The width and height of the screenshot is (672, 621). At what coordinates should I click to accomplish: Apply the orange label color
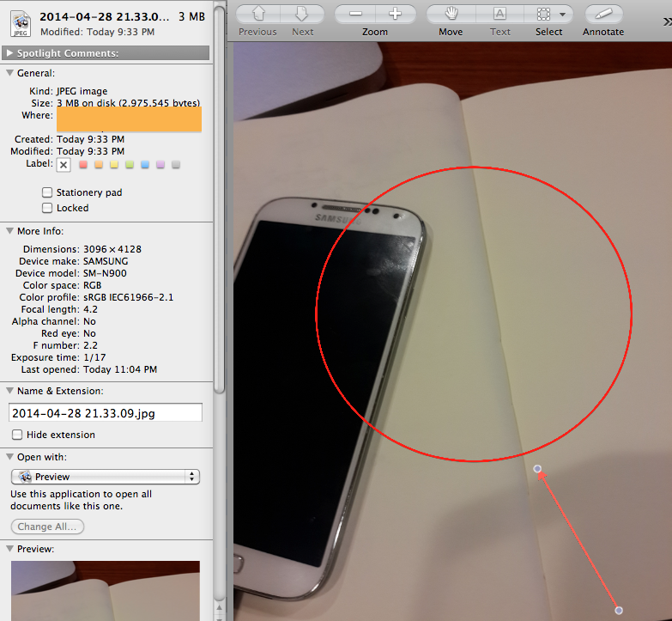pos(99,165)
